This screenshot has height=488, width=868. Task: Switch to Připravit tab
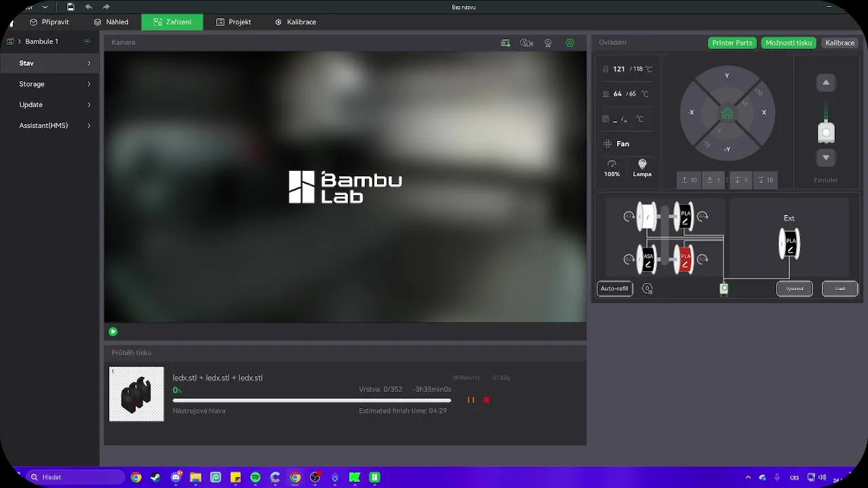(49, 22)
